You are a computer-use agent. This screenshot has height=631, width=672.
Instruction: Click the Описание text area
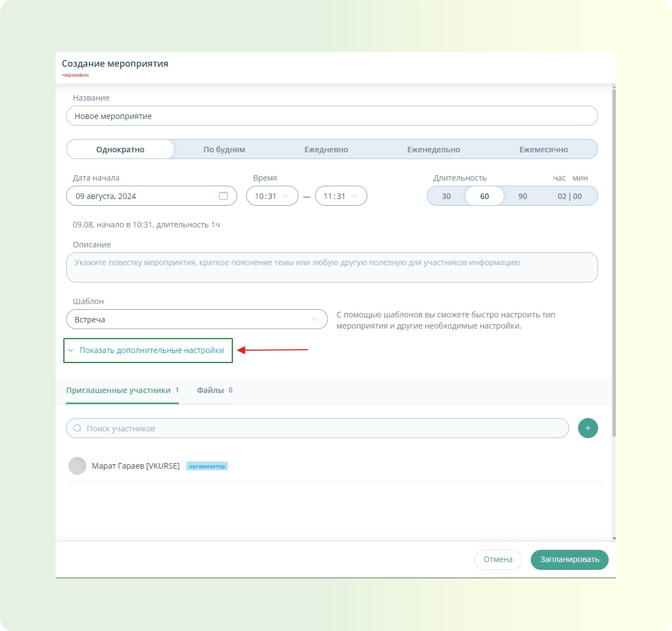[x=332, y=267]
